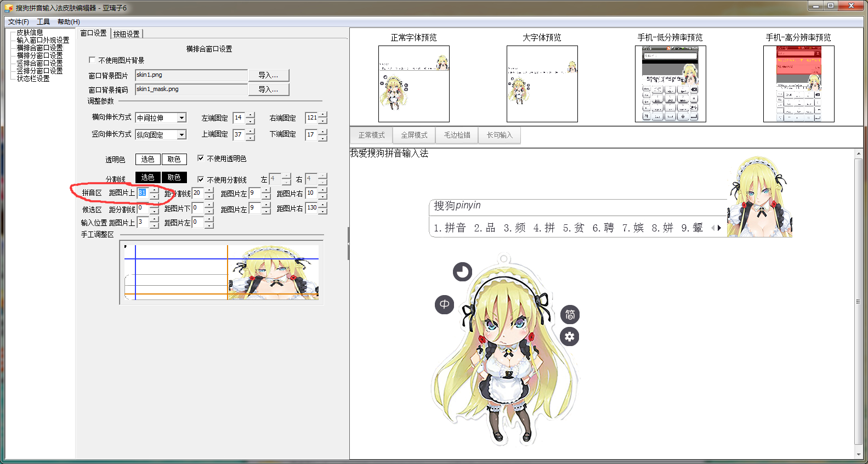Click the gear settings icon in preview
Screen dimensions: 868x464
point(570,336)
